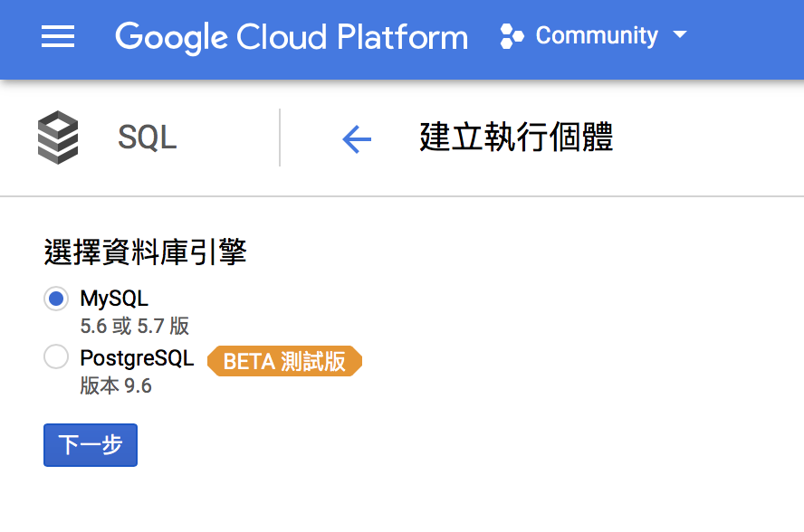
Task: Go back using the left arrow
Action: pyautogui.click(x=357, y=138)
